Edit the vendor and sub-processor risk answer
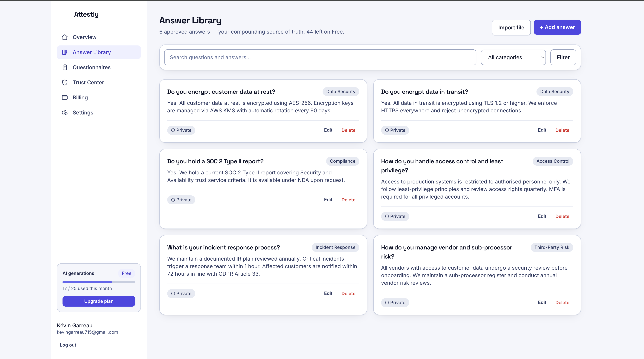644x359 pixels. coord(542,302)
